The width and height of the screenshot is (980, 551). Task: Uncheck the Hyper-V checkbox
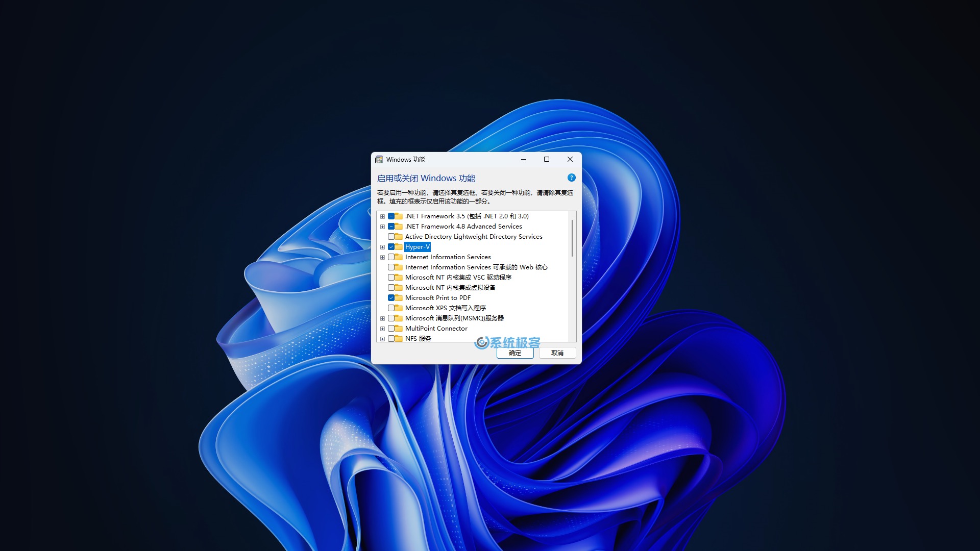(391, 247)
